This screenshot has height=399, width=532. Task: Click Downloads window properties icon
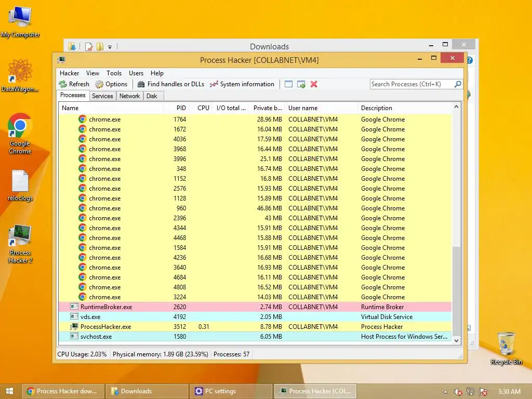88,46
